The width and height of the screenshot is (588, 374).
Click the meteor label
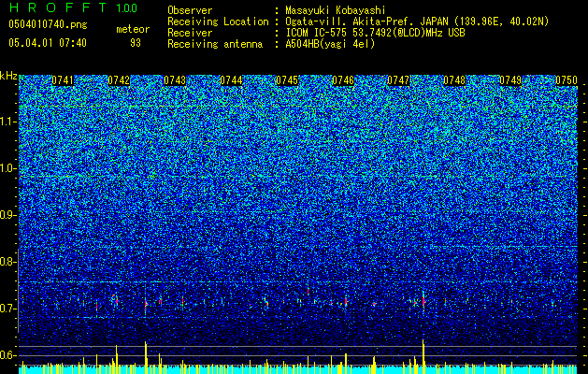[133, 29]
